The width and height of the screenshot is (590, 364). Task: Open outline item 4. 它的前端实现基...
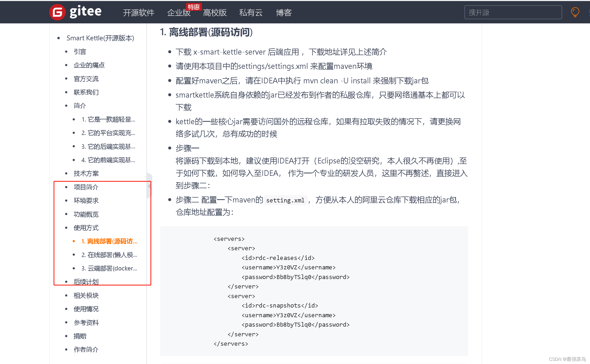pyautogui.click(x=108, y=160)
